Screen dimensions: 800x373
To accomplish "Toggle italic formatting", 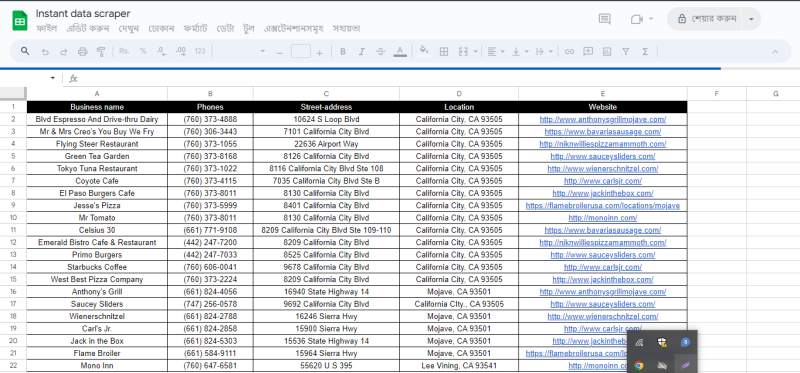I will click(x=362, y=52).
